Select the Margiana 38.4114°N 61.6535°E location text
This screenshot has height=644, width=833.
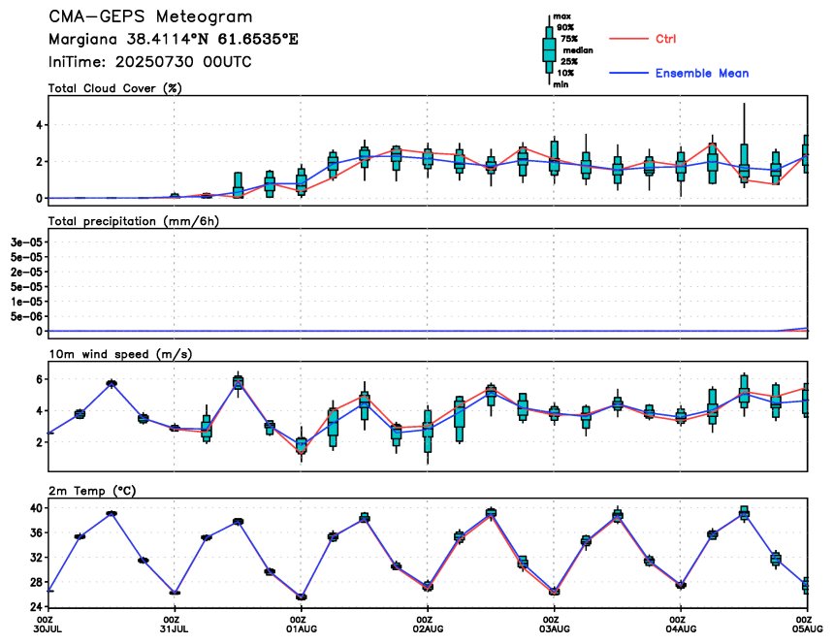(x=174, y=40)
